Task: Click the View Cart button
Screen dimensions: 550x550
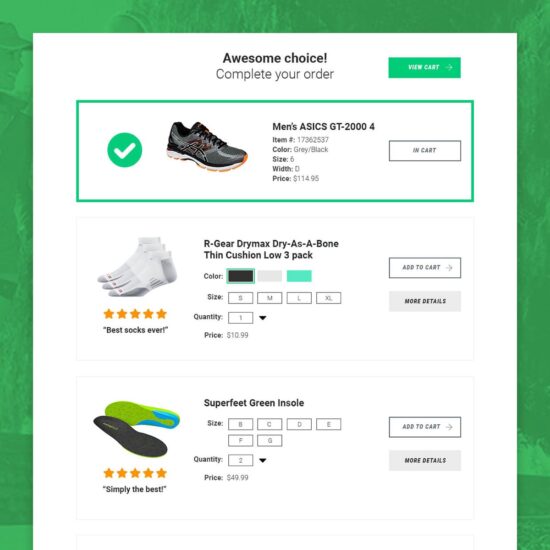Action: [424, 67]
